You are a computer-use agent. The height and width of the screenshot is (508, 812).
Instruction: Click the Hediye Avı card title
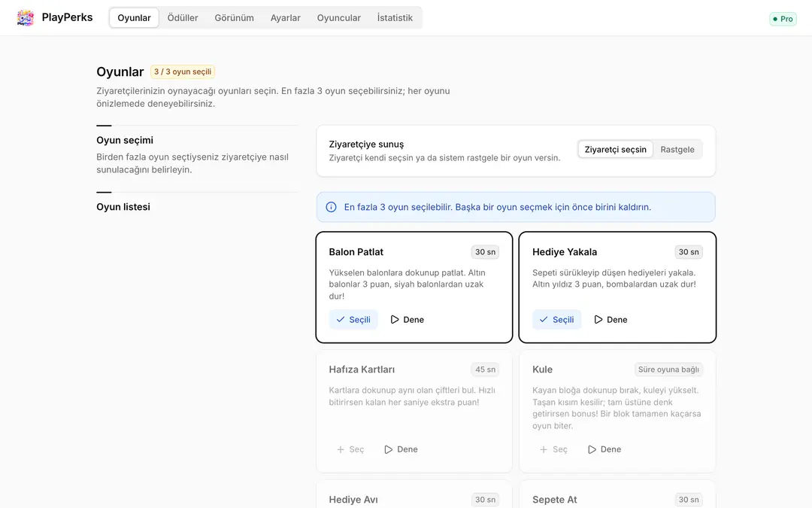[353, 500]
